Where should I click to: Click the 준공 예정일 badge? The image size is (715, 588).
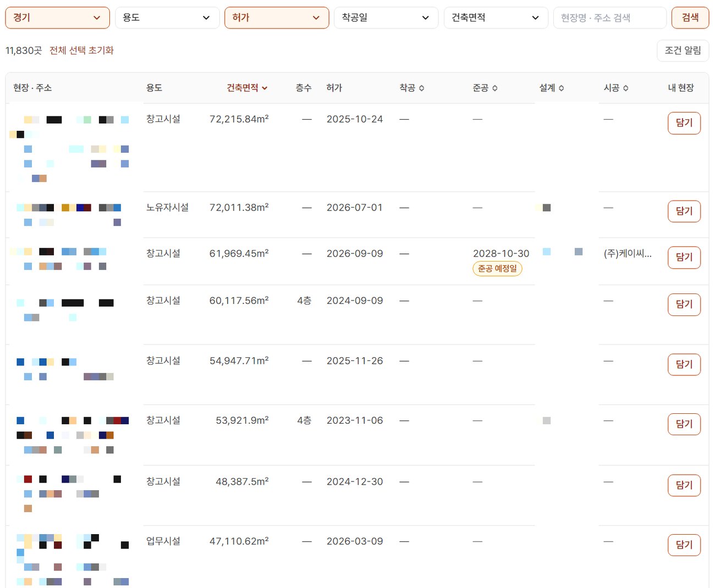497,269
